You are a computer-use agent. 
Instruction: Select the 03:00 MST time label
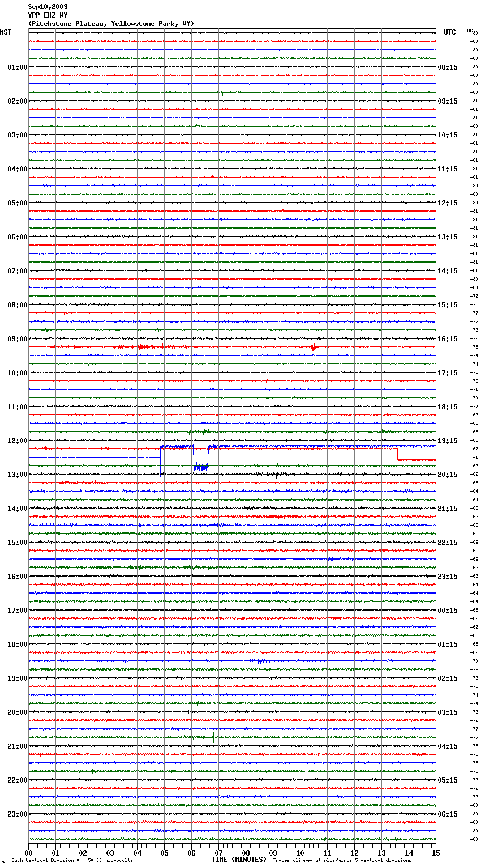[18, 135]
